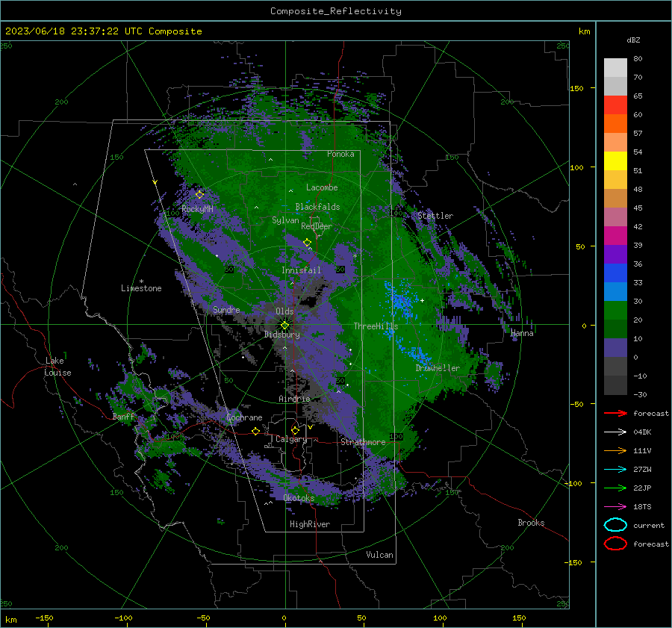Click the Okotoks label
672x628 pixels.
(x=299, y=498)
